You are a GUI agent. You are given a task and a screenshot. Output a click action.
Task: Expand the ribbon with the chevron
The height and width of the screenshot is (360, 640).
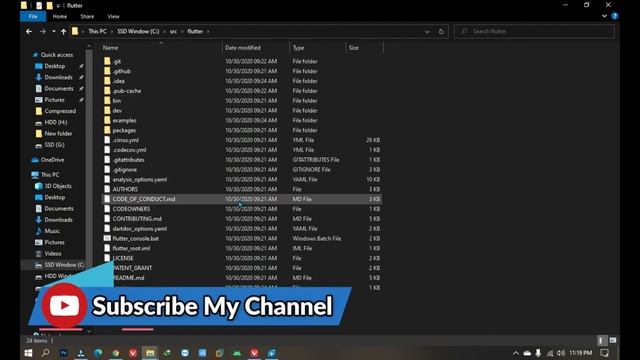(x=604, y=16)
